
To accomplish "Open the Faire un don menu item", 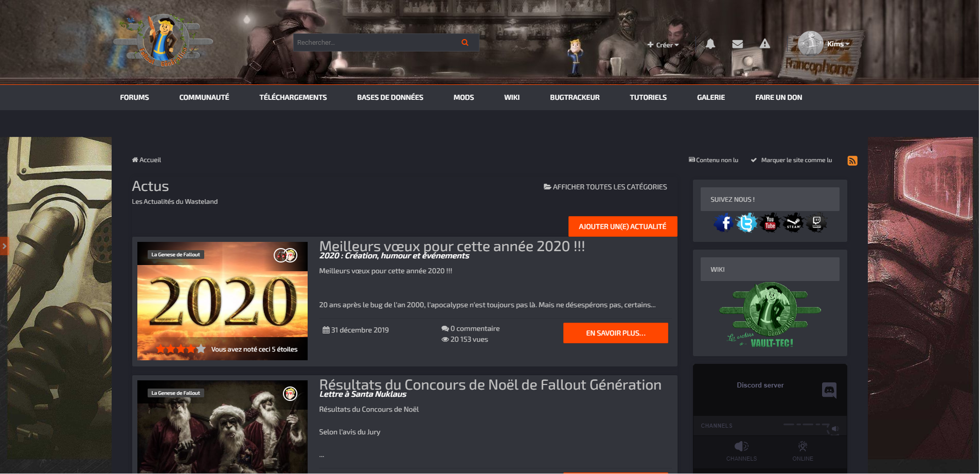I will coord(778,97).
